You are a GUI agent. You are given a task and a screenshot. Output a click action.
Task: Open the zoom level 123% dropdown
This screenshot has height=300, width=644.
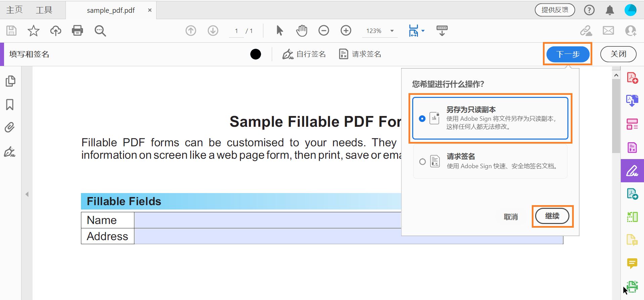tap(380, 31)
